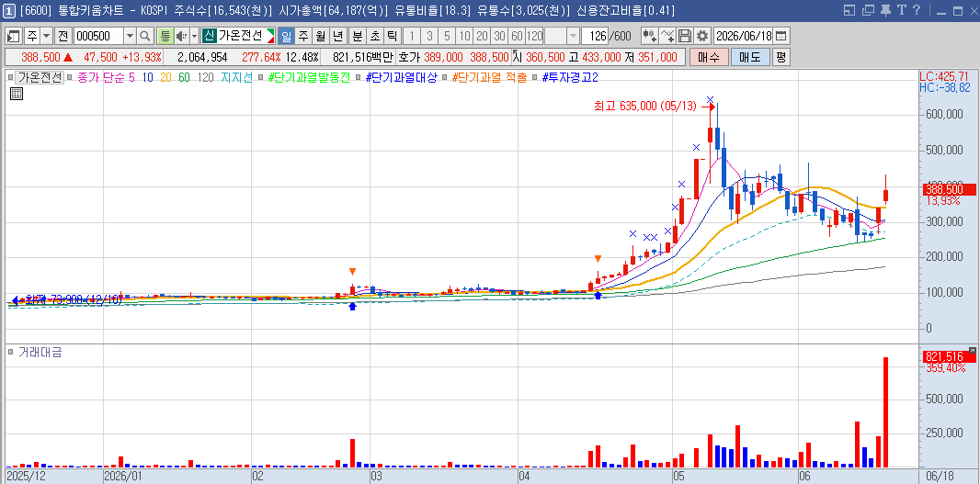
Task: Select the 일 daily period button
Action: (x=286, y=36)
